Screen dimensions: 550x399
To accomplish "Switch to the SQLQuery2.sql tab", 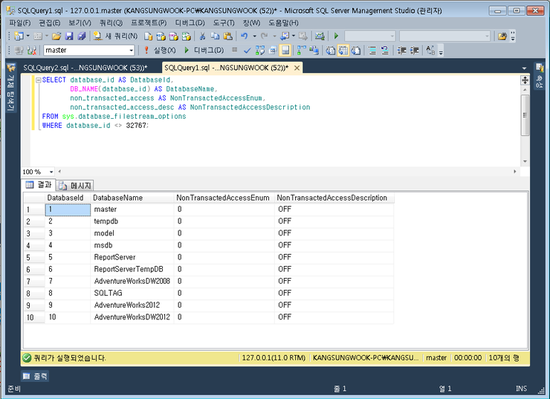I will point(85,68).
